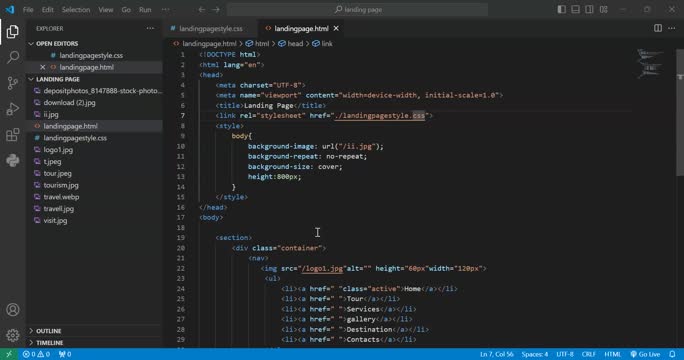
Task: Open the remote window status icon
Action: (9, 354)
